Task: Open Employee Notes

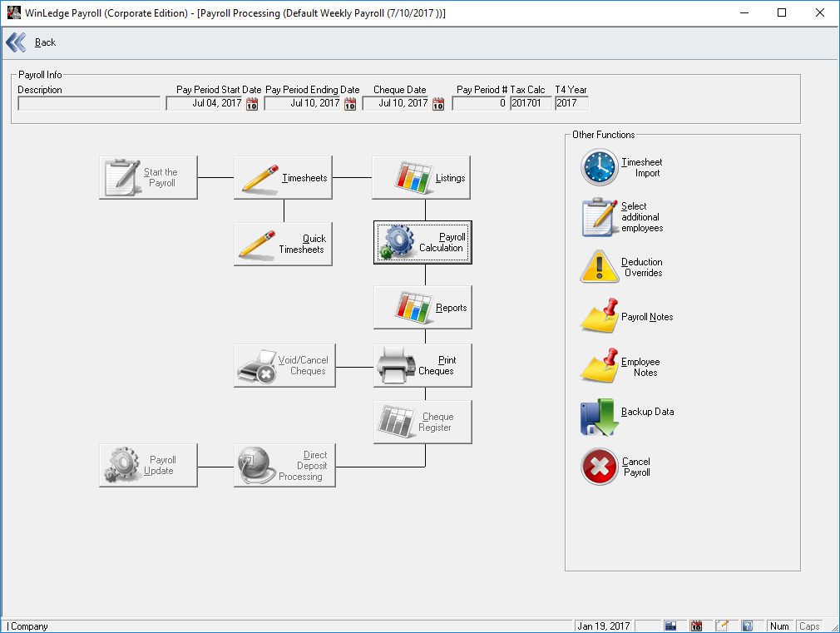Action: (599, 367)
